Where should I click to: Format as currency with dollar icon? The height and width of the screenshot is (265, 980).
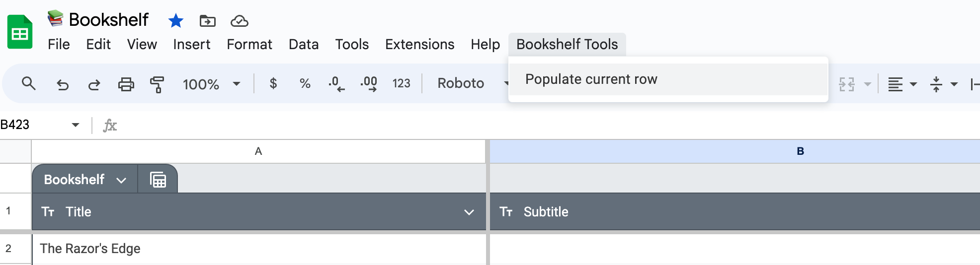pyautogui.click(x=273, y=83)
